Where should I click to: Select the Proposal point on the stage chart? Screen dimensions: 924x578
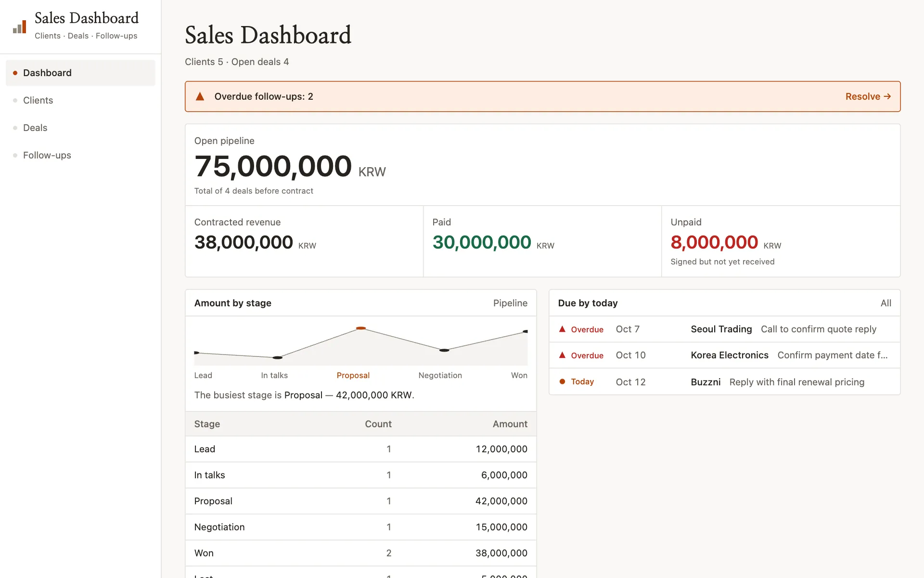click(x=361, y=328)
